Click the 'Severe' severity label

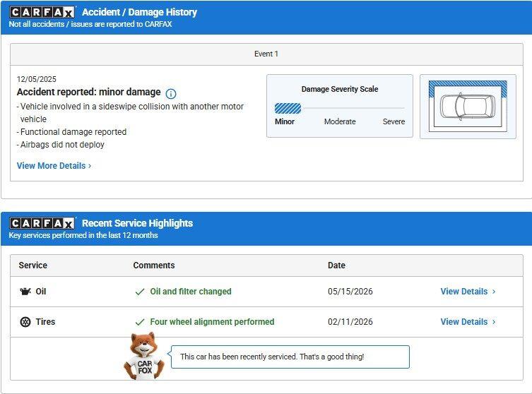coord(394,121)
